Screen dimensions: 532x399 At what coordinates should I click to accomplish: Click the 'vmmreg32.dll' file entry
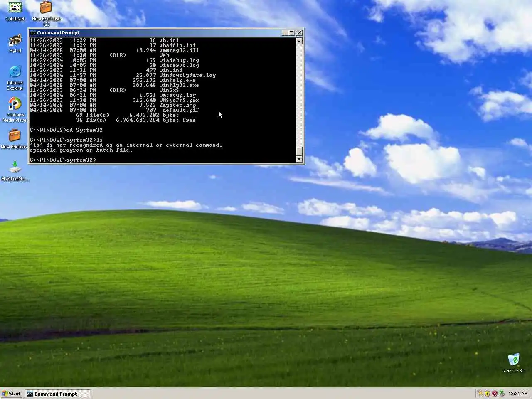point(179,50)
